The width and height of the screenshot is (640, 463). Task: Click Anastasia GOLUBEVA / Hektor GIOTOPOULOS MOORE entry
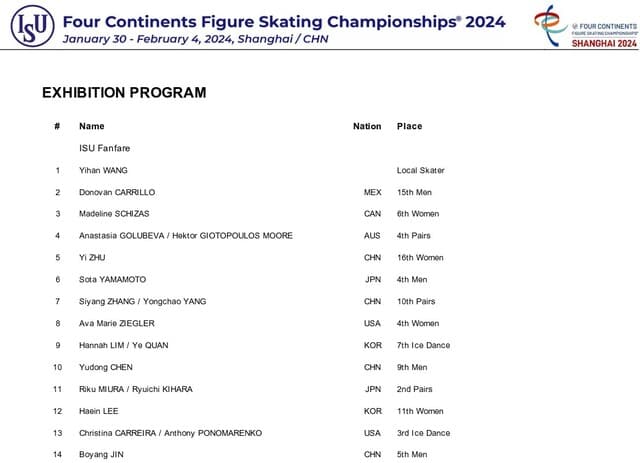click(186, 236)
